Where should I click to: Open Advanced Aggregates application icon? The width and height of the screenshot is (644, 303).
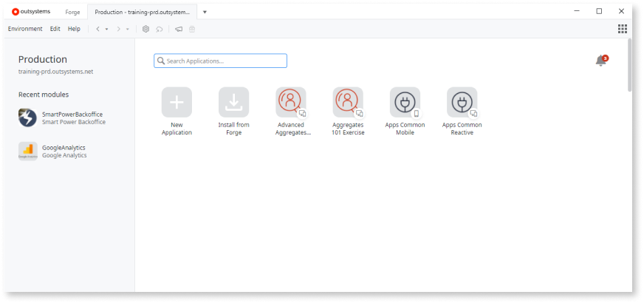point(290,103)
